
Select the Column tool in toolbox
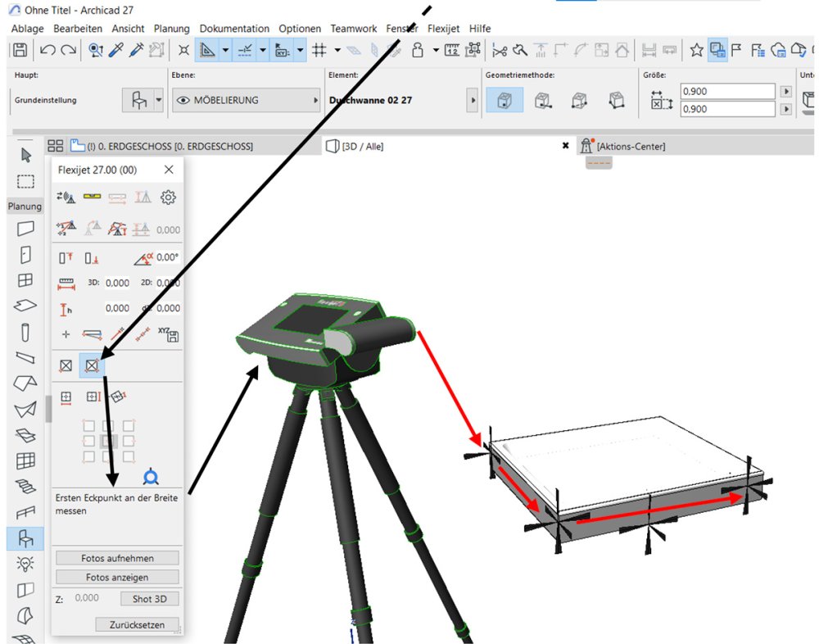pos(25,333)
